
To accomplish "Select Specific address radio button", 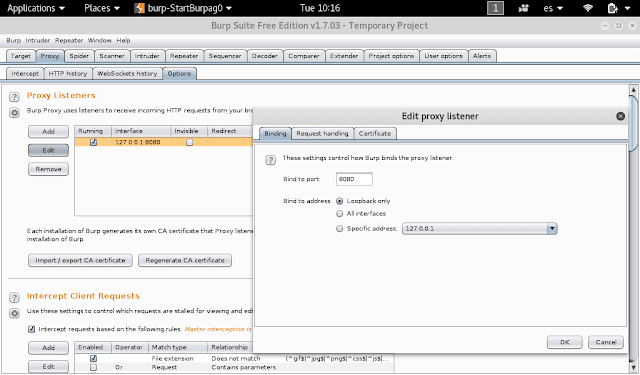I will coord(339,229).
